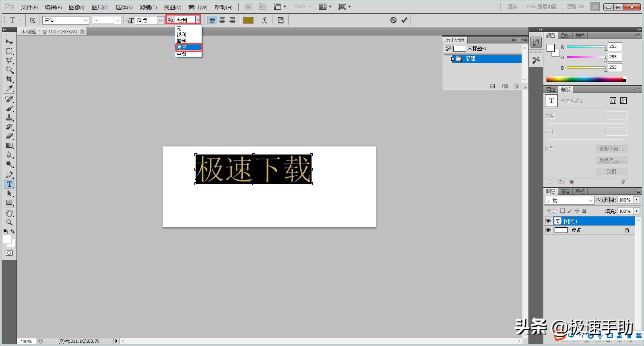644x346 pixels.
Task: Open the opacity 不透明度 slider arrow
Action: pyautogui.click(x=636, y=200)
